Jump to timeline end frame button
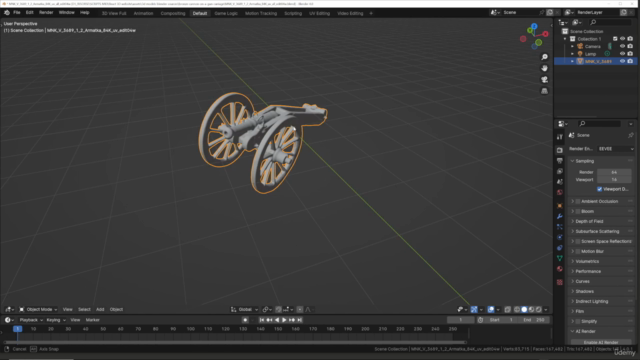The image size is (640, 360). 300,320
